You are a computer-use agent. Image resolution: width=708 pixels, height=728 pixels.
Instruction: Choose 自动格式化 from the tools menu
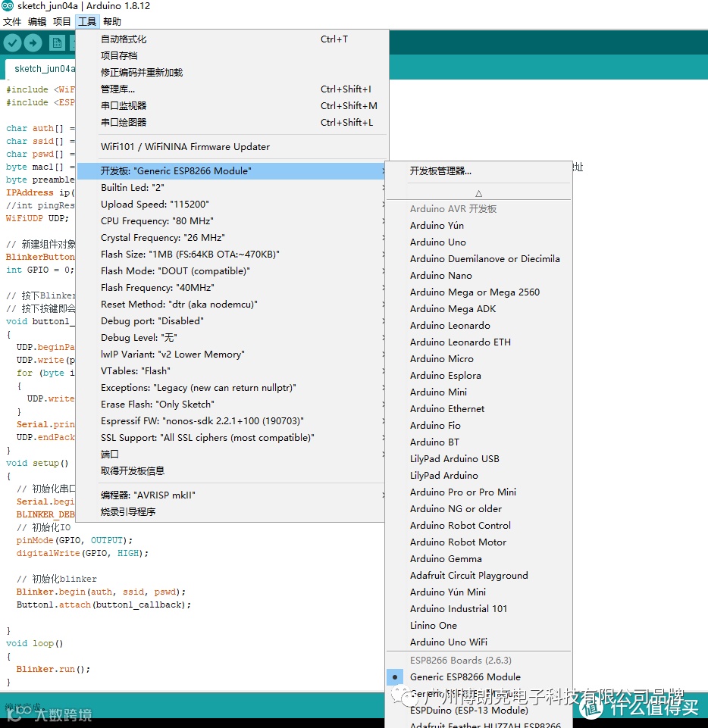click(231, 39)
